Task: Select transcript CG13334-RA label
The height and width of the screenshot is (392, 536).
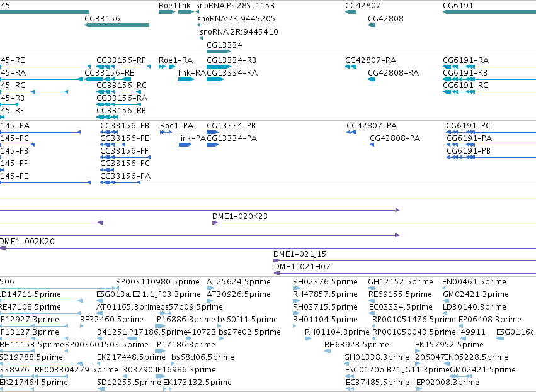Action: 232,73
